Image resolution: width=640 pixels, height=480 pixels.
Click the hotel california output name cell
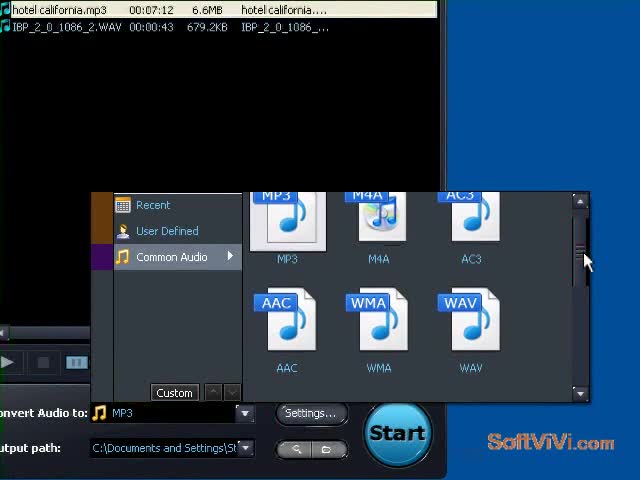pyautogui.click(x=284, y=10)
